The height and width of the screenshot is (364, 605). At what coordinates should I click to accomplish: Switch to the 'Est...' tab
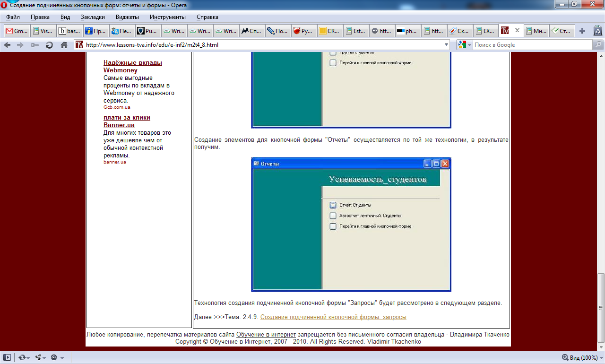click(356, 31)
